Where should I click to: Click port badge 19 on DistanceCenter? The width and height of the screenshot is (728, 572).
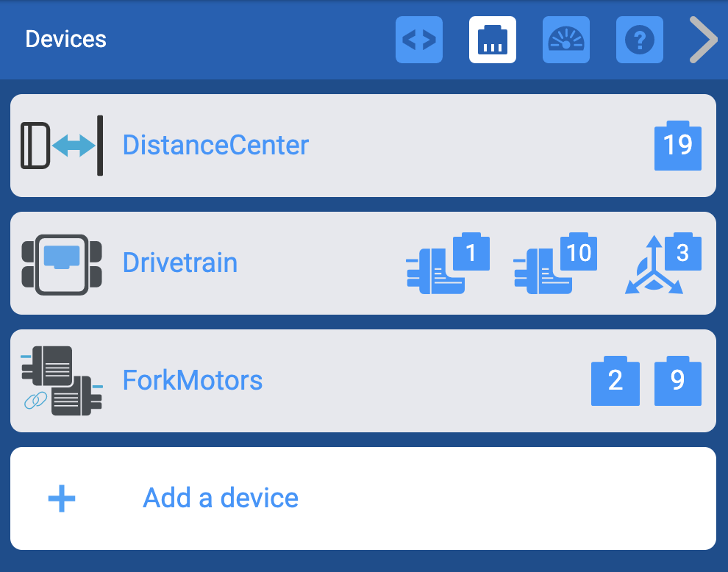[x=677, y=145]
